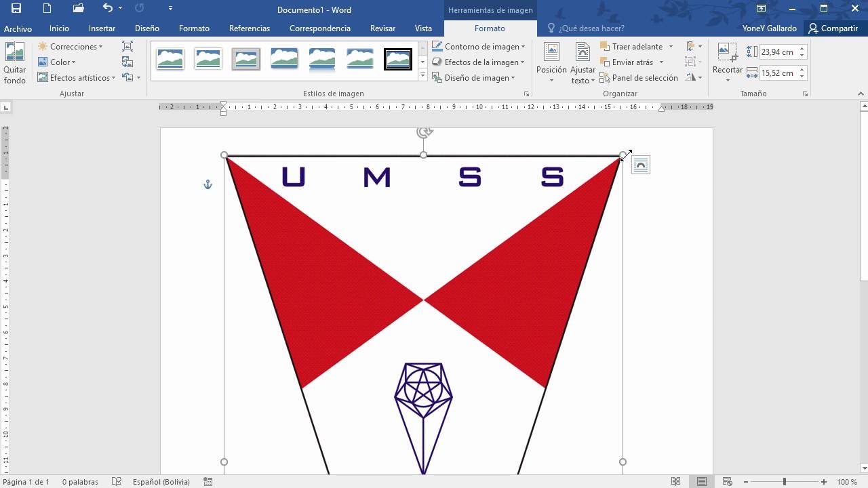868x488 pixels.
Task: Click the zoom slider in status bar
Action: pos(785,482)
